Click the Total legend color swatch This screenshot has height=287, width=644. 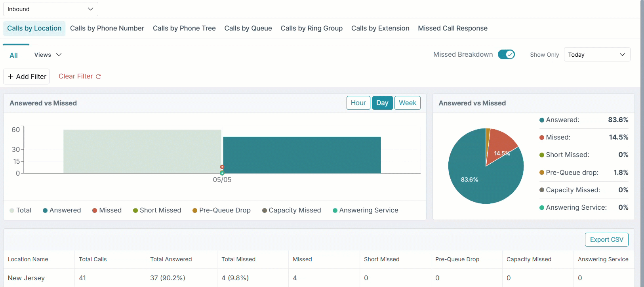click(x=12, y=210)
